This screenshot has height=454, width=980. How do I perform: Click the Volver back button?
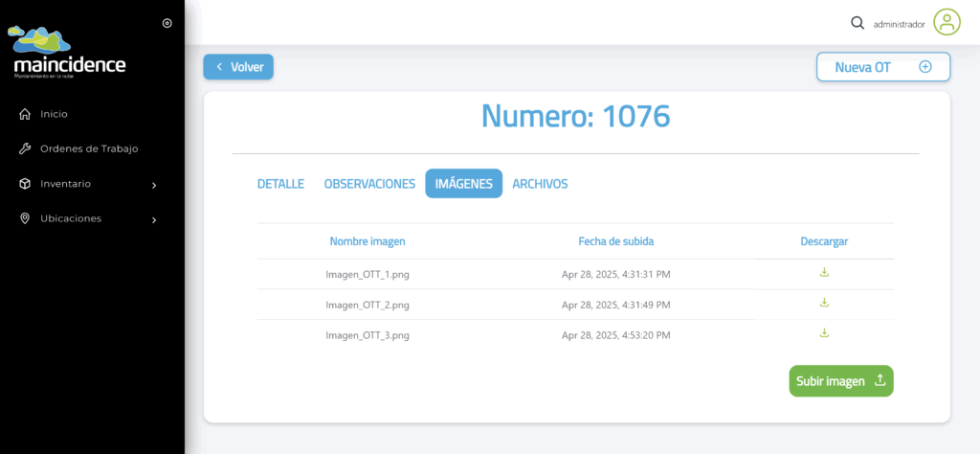(x=238, y=67)
